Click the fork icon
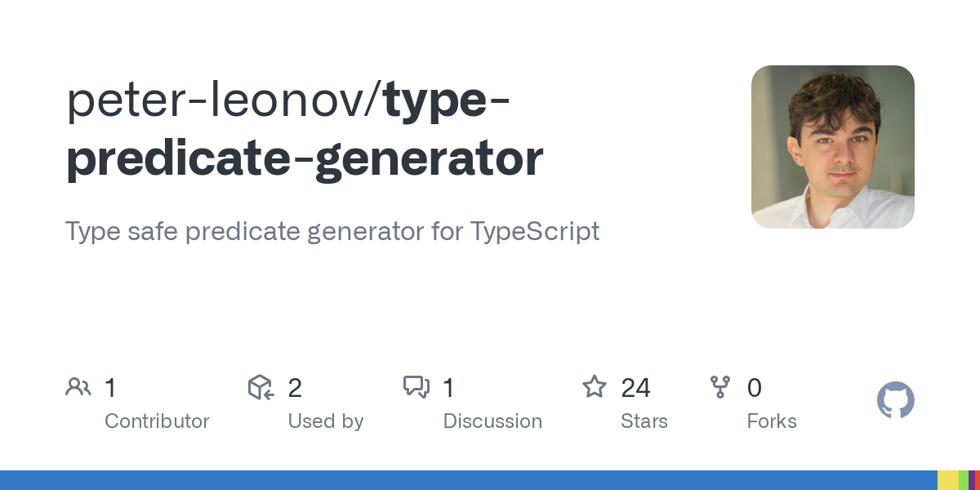The height and width of the screenshot is (490, 980). (720, 387)
